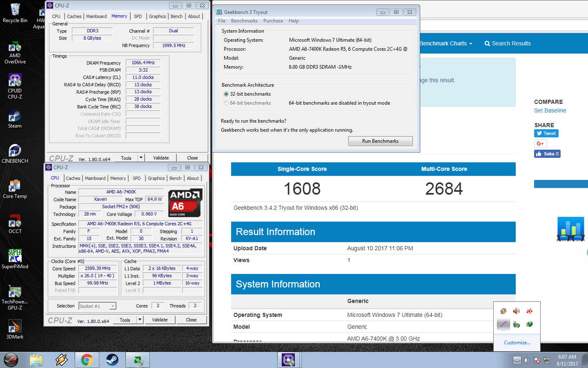
Task: Click the Close button in lower CPU-Z
Action: tap(191, 320)
